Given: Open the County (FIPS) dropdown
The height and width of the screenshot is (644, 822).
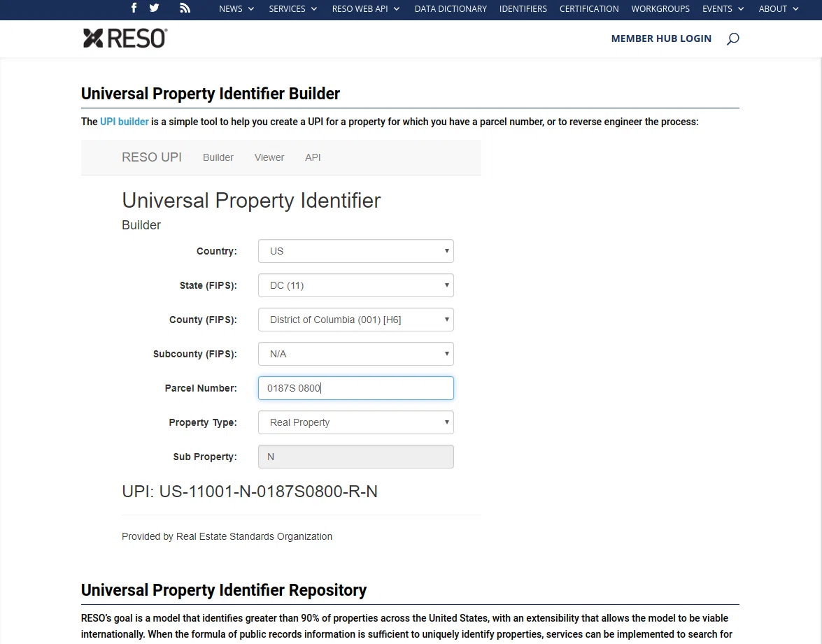Looking at the screenshot, I should pyautogui.click(x=355, y=320).
